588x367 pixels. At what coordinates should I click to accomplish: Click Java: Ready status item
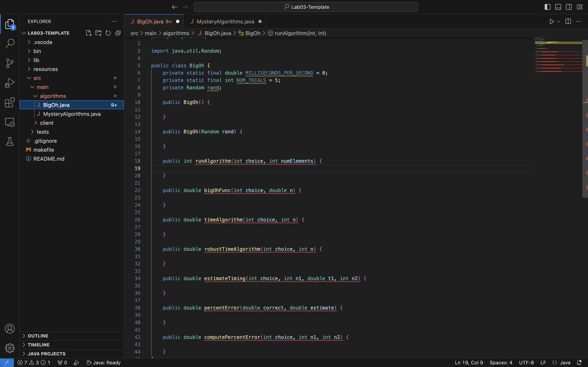coord(104,363)
